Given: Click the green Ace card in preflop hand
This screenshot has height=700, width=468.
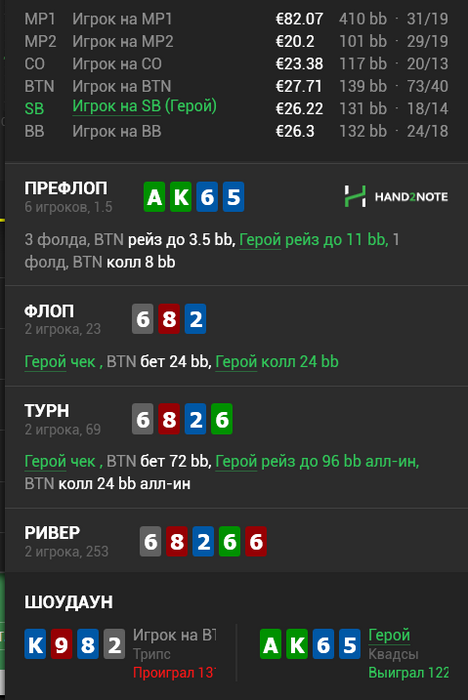Looking at the screenshot, I should [x=154, y=196].
